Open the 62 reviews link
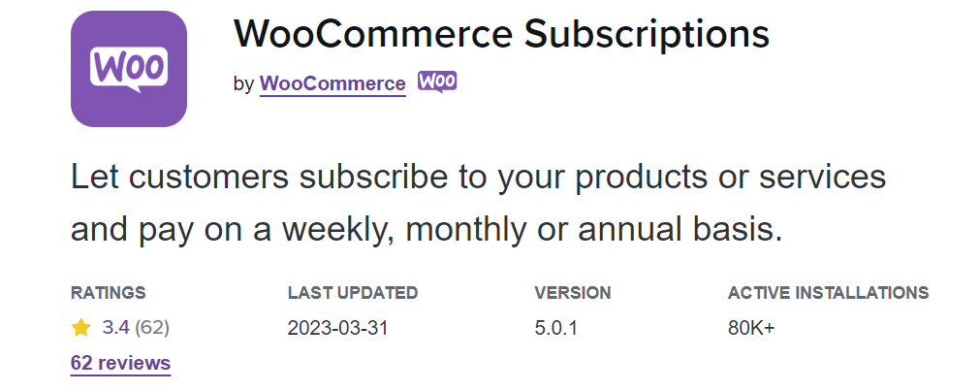Screen dimensions: 980x391 120,364
